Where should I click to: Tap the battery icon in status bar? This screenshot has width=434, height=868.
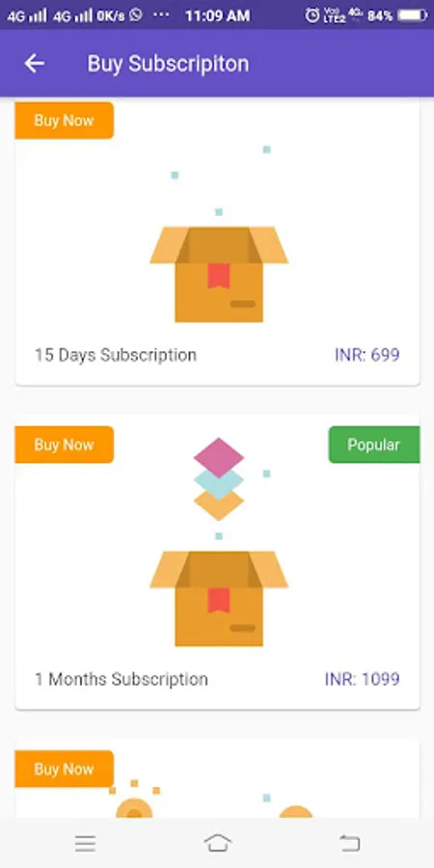pos(413,15)
